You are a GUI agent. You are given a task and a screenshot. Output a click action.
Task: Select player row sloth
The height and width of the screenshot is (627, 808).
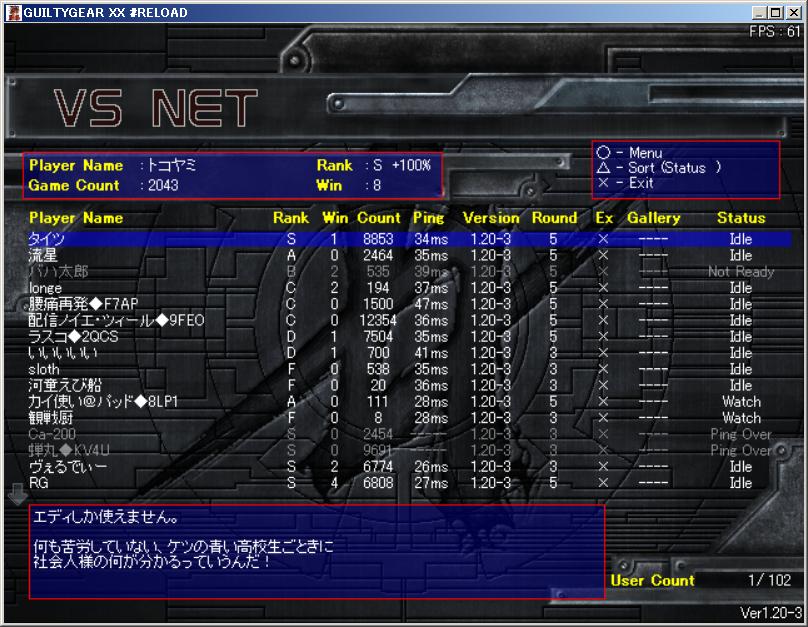pos(410,369)
